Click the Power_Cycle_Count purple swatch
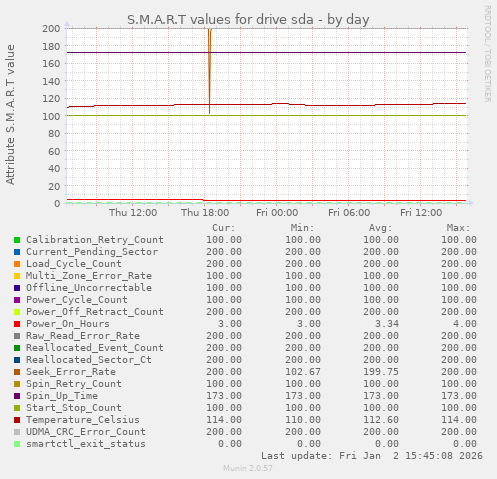The image size is (497, 479). click(x=17, y=300)
